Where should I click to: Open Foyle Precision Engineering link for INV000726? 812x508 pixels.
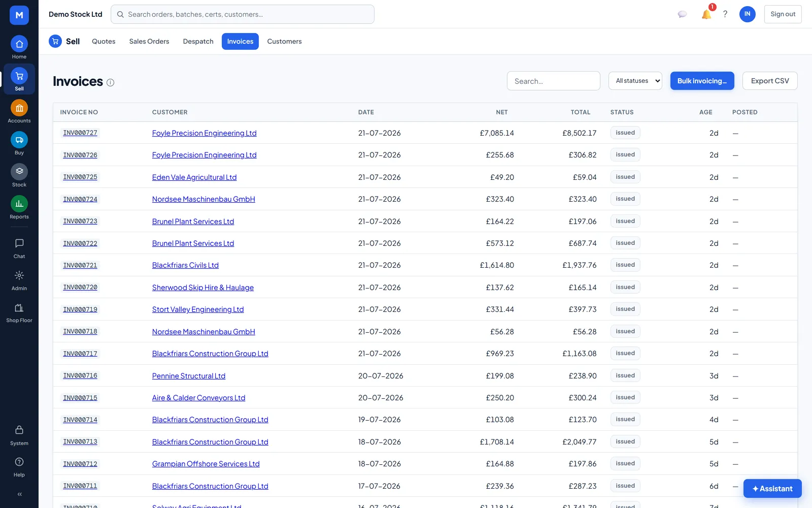pos(204,155)
